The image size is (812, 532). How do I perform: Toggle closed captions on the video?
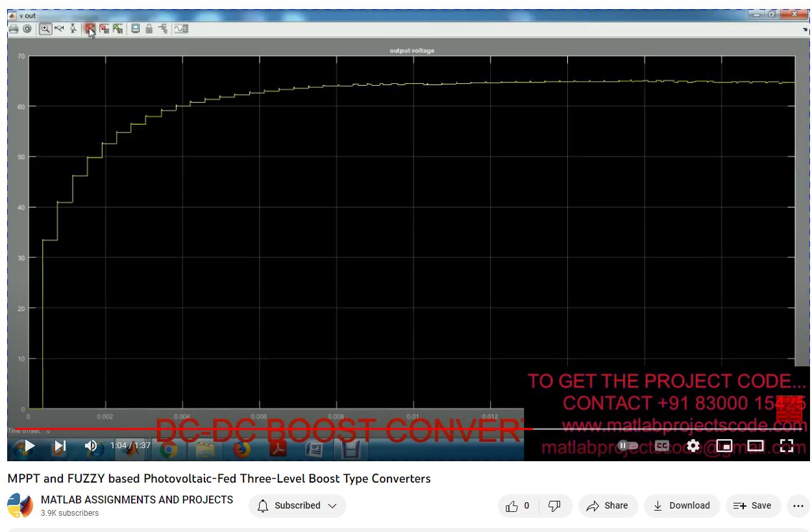point(661,446)
